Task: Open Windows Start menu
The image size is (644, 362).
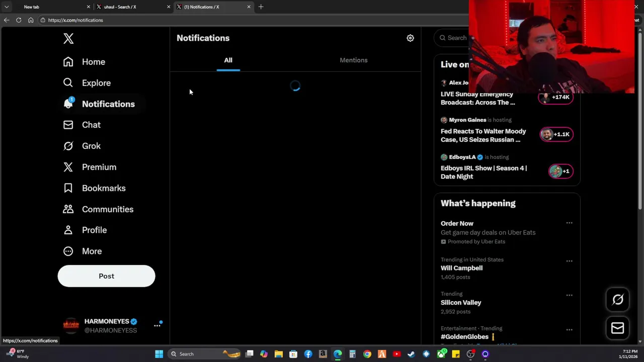Action: pos(159,354)
